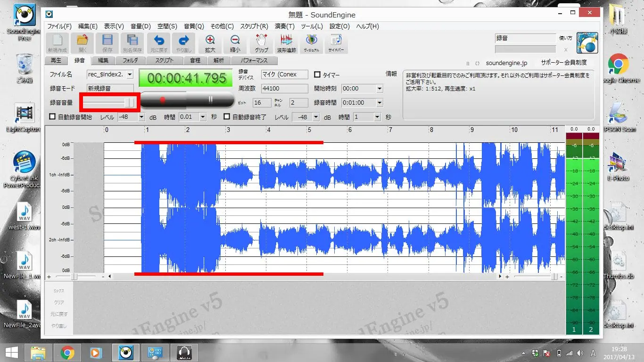
Task: Open the 音量(D) menu
Action: point(140,26)
